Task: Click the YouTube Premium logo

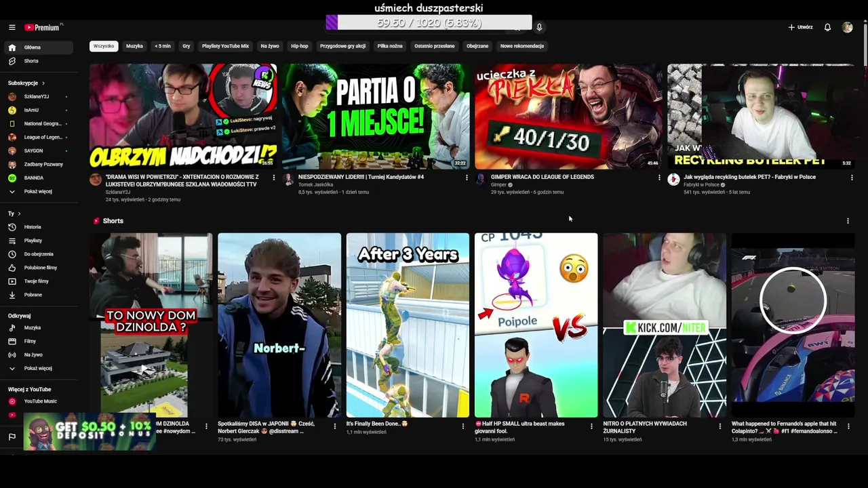Action: [43, 27]
